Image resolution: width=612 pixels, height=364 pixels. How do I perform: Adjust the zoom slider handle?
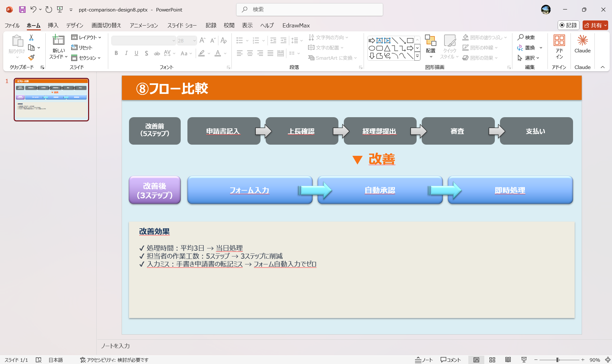click(557, 360)
